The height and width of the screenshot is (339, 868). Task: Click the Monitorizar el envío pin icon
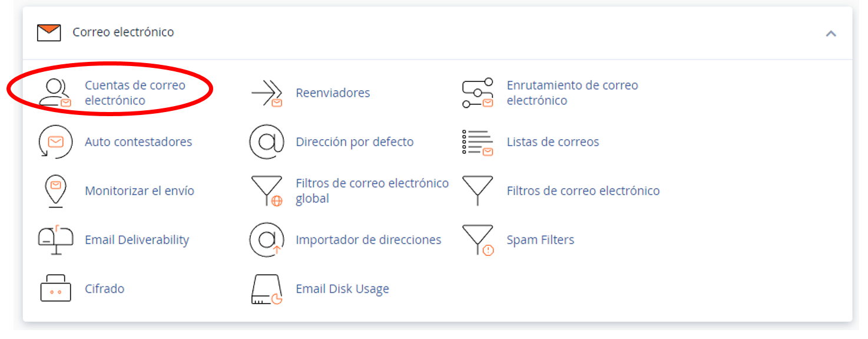coord(55,191)
